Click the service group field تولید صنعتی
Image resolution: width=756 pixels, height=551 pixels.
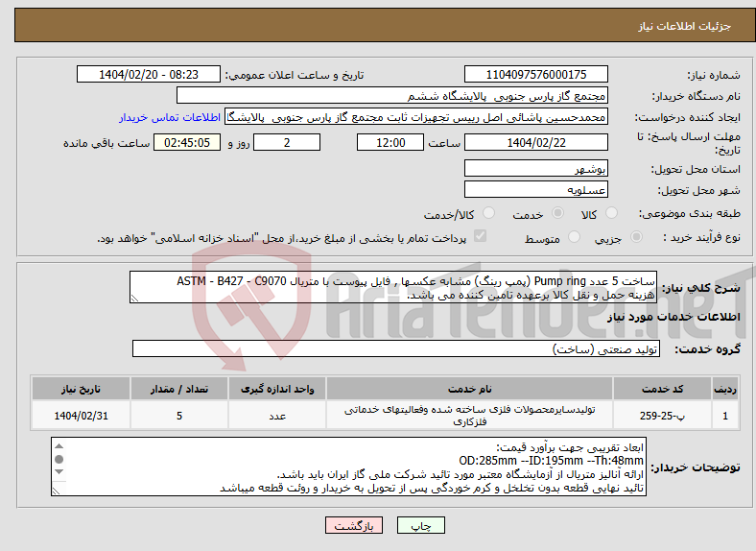click(396, 348)
